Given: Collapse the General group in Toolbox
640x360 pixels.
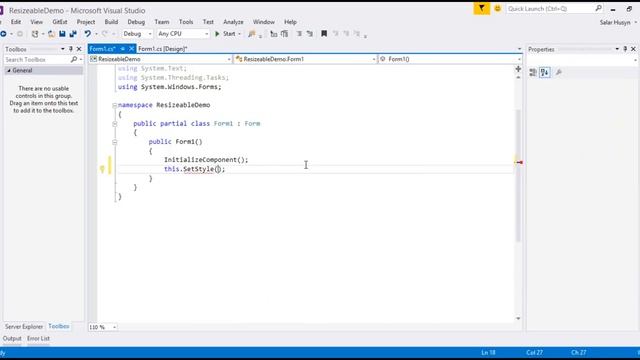Looking at the screenshot, I should [x=9, y=71].
